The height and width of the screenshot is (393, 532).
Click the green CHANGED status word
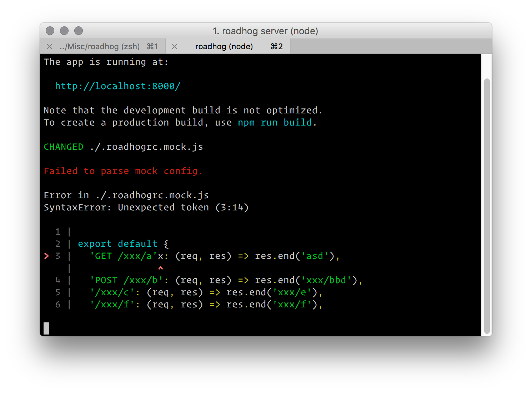tap(63, 147)
